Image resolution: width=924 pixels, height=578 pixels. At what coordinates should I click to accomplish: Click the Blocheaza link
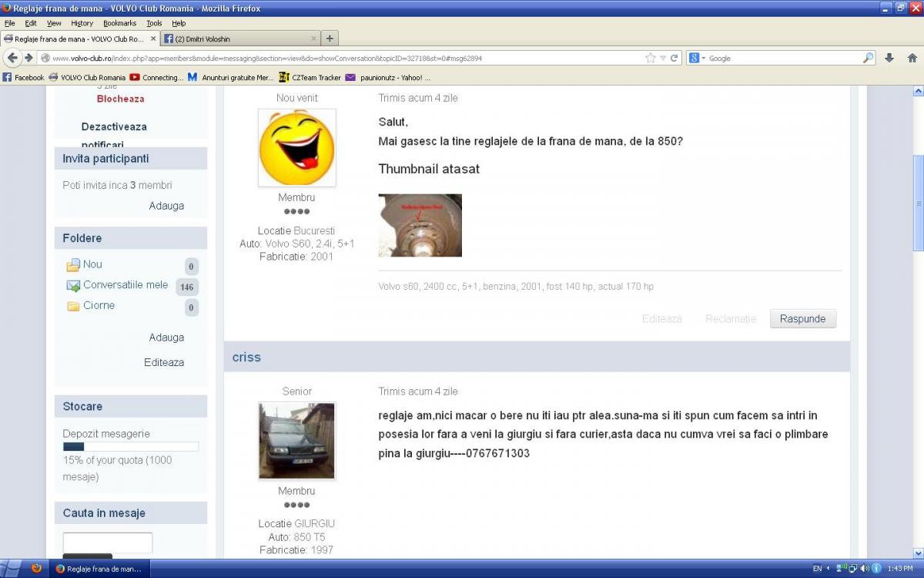pos(120,99)
